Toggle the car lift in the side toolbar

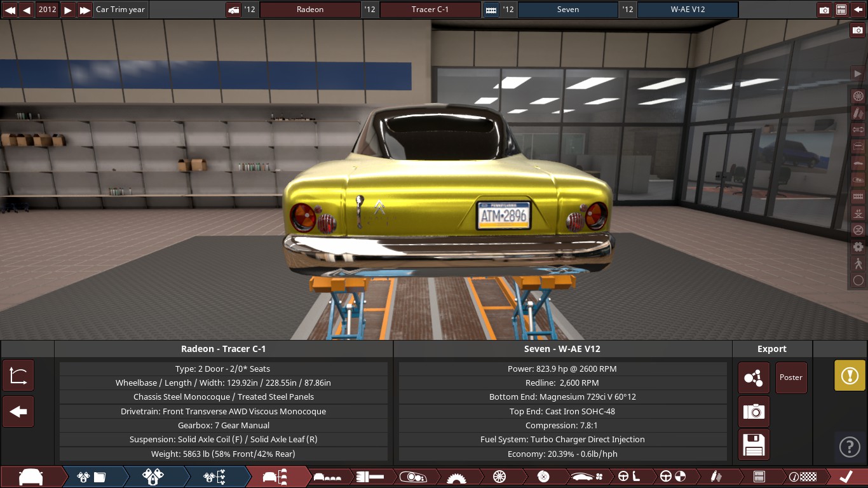(x=858, y=213)
